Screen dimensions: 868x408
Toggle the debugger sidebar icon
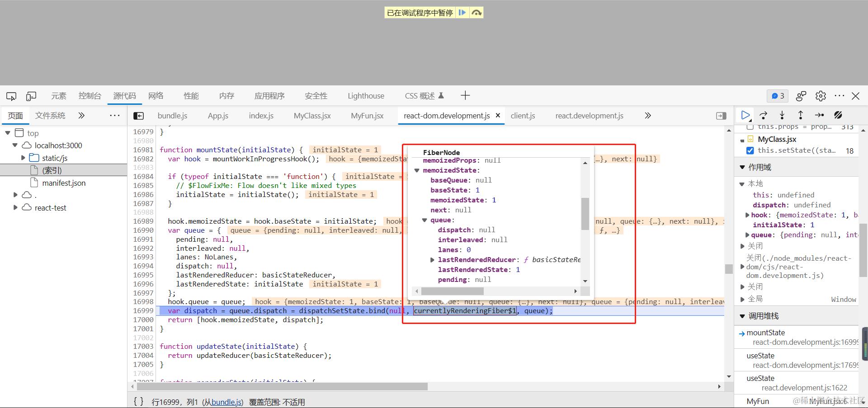tap(722, 116)
